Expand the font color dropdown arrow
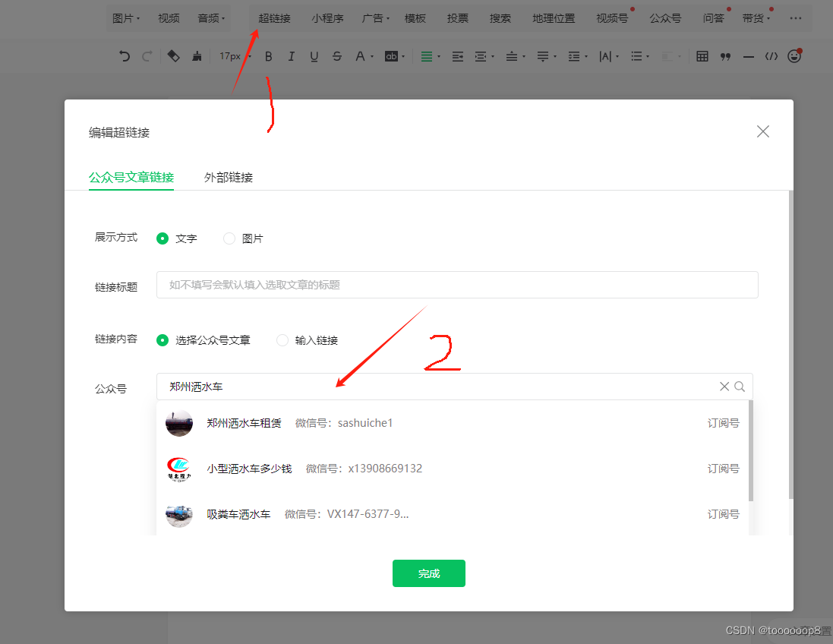The width and height of the screenshot is (833, 644). pyautogui.click(x=372, y=56)
